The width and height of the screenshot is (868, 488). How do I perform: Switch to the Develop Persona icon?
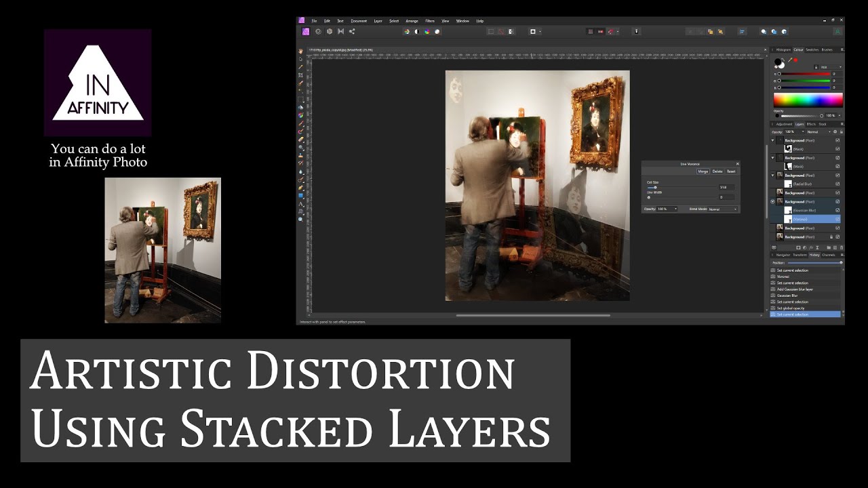click(330, 31)
